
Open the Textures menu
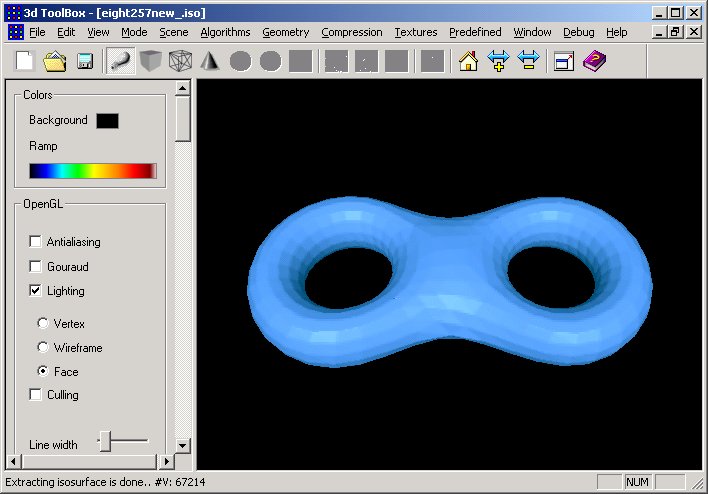pos(415,32)
